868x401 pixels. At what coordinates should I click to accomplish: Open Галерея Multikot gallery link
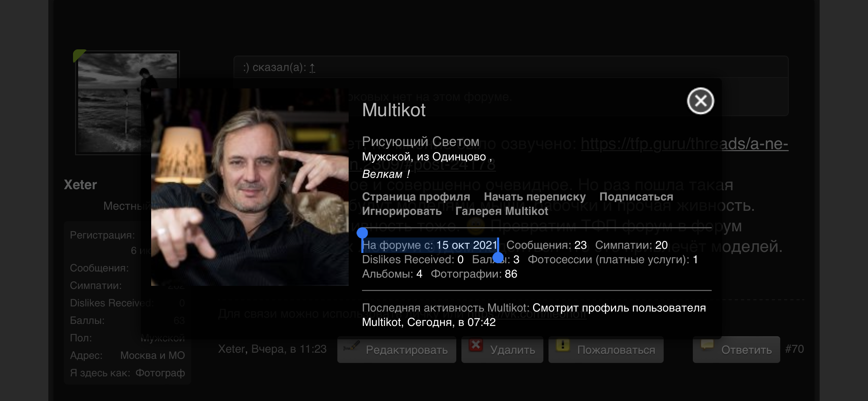[502, 211]
